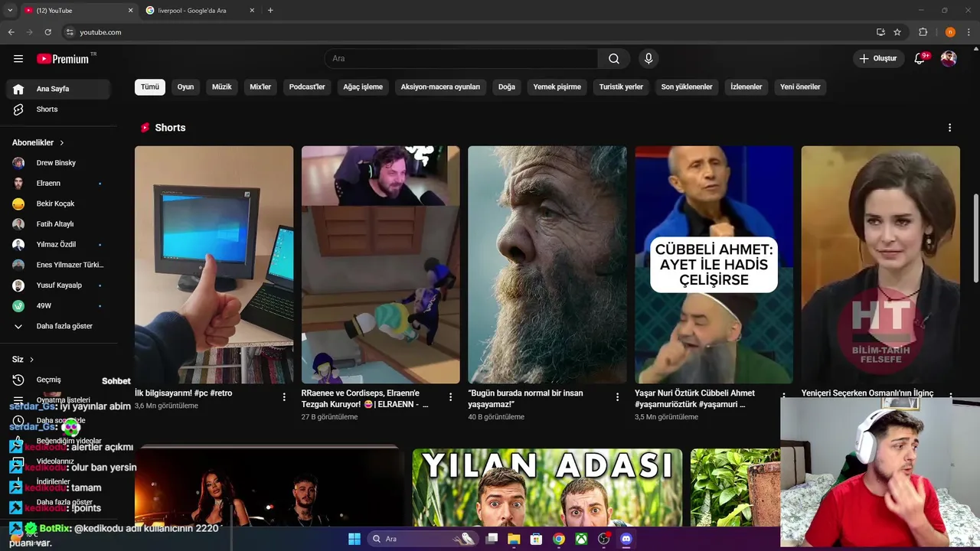The image size is (980, 551).
Task: Open the Windows Start menu
Action: [354, 539]
